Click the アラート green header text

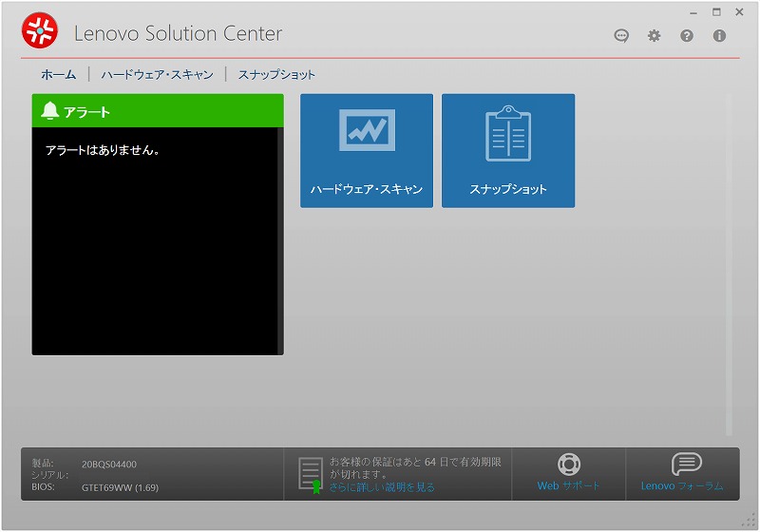point(86,112)
